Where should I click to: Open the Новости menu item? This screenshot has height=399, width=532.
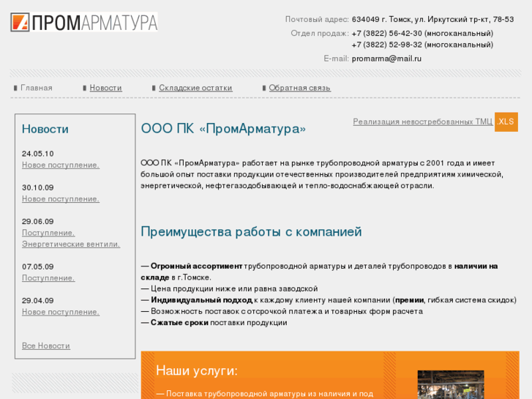tap(105, 88)
